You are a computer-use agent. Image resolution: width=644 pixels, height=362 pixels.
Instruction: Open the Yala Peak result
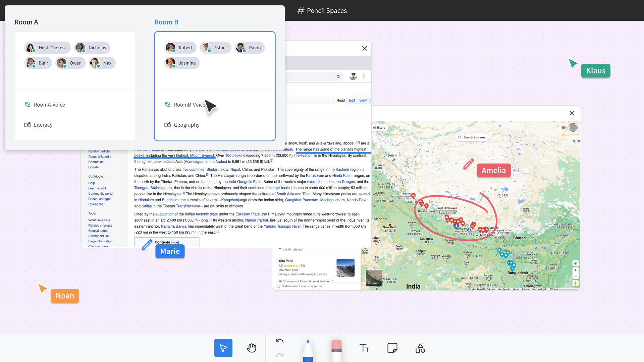[x=286, y=261]
